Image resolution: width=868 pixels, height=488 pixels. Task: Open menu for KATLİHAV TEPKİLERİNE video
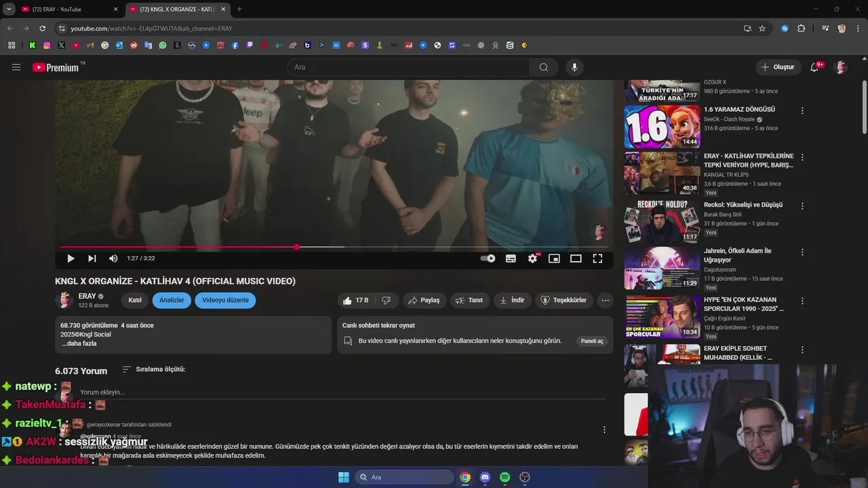pos(802,157)
